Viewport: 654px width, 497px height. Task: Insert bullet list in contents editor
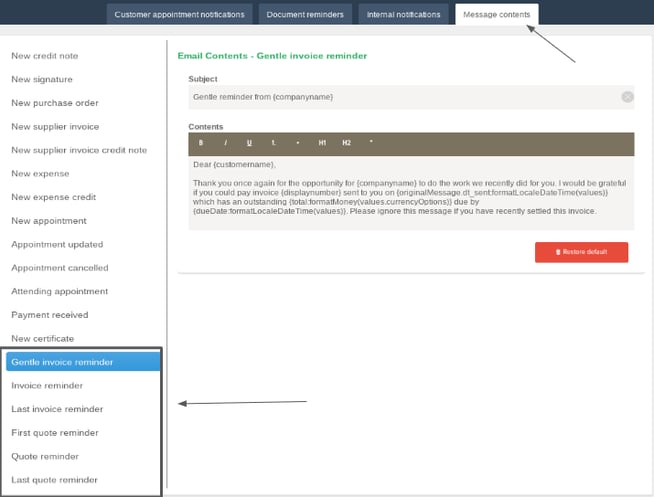tap(297, 143)
